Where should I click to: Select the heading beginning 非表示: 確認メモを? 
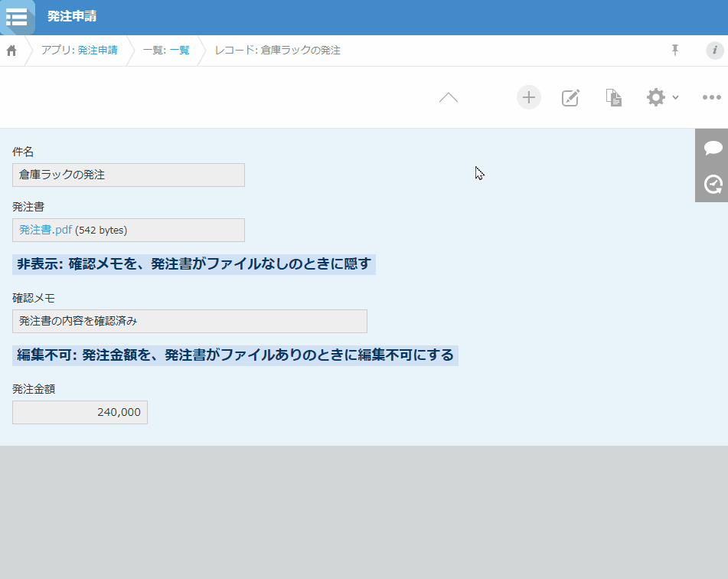(194, 264)
